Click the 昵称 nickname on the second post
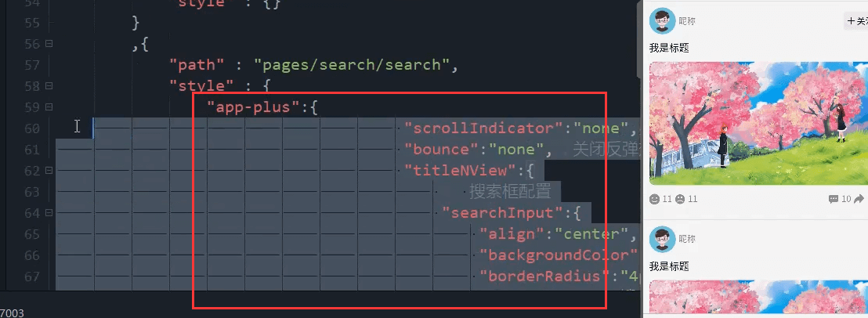Image resolution: width=868 pixels, height=318 pixels. (687, 239)
